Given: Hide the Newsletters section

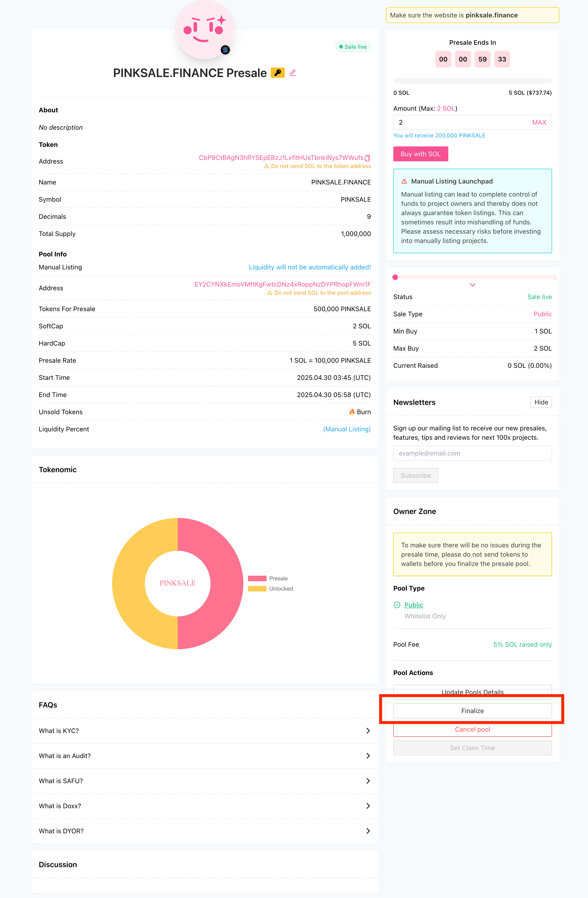Looking at the screenshot, I should [x=541, y=402].
